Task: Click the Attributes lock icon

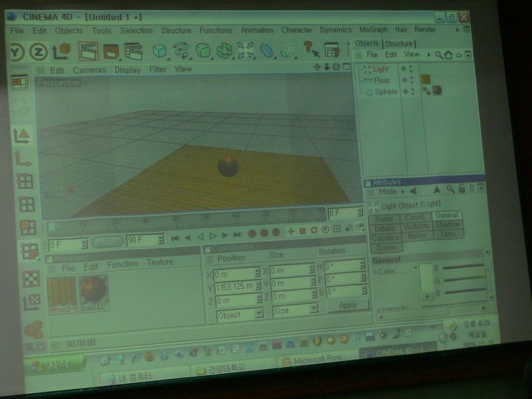Action: click(462, 189)
